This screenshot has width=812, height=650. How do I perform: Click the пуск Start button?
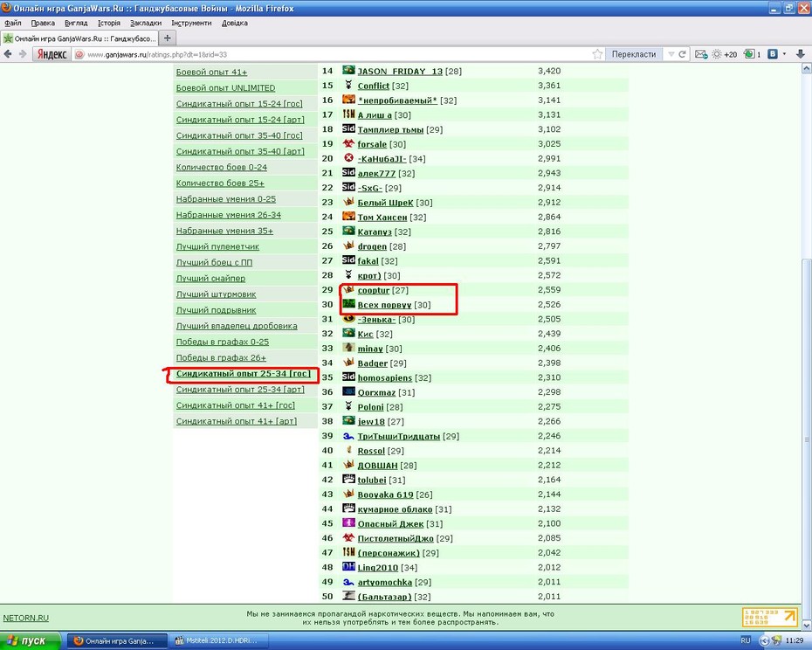(31, 640)
